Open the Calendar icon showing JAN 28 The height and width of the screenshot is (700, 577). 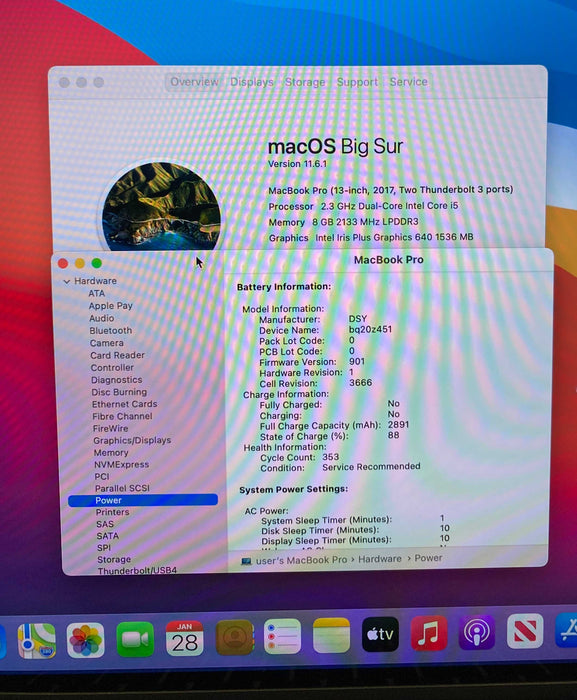tap(184, 638)
